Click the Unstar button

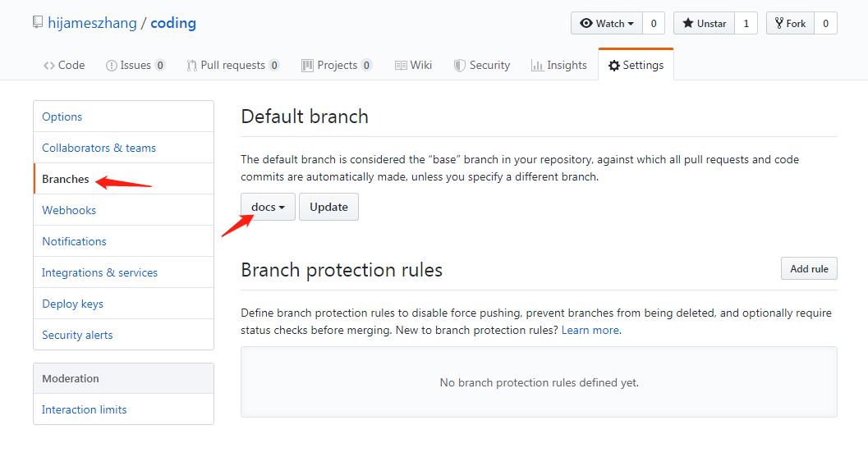point(704,23)
